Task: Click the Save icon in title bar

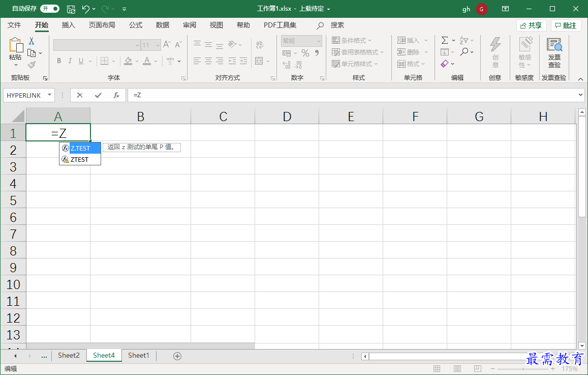Action: pos(71,9)
